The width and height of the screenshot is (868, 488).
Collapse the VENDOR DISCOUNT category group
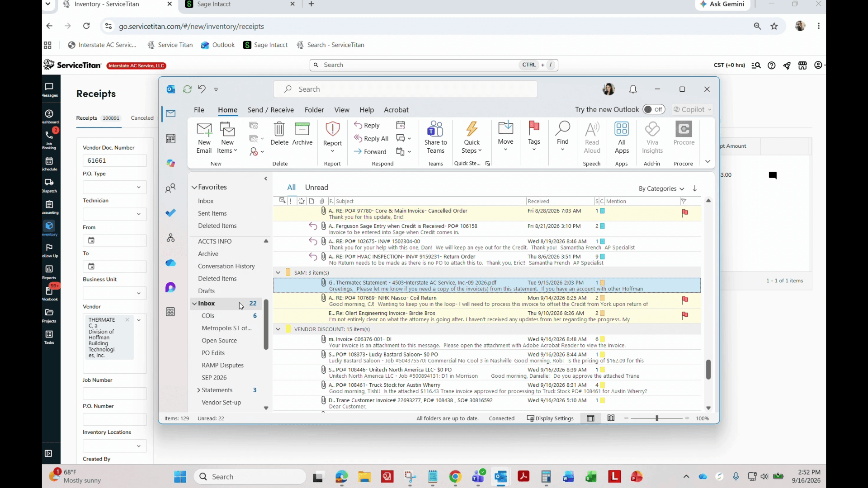[x=278, y=329]
